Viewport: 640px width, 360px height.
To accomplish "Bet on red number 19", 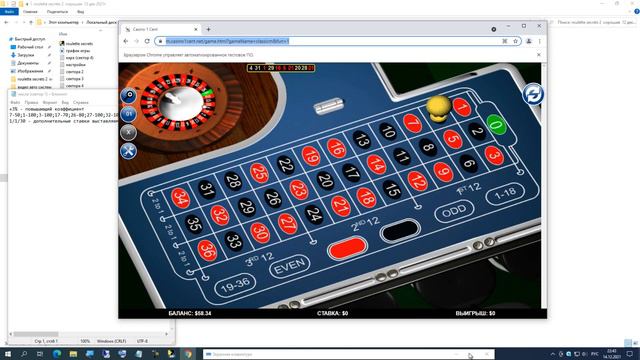I will pyautogui.click(x=311, y=156).
